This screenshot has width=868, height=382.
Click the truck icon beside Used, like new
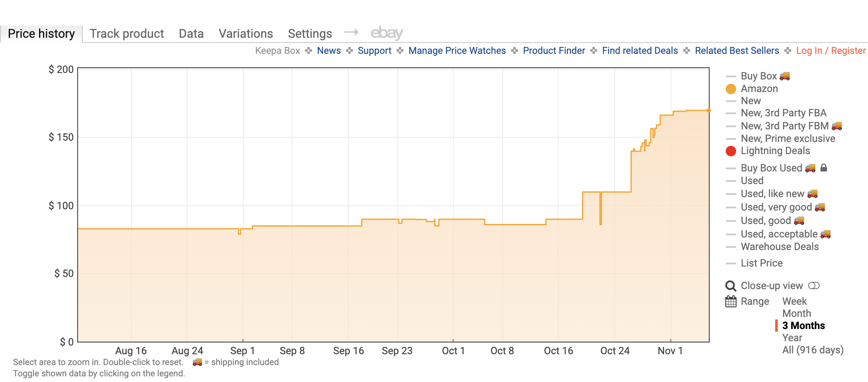[812, 194]
